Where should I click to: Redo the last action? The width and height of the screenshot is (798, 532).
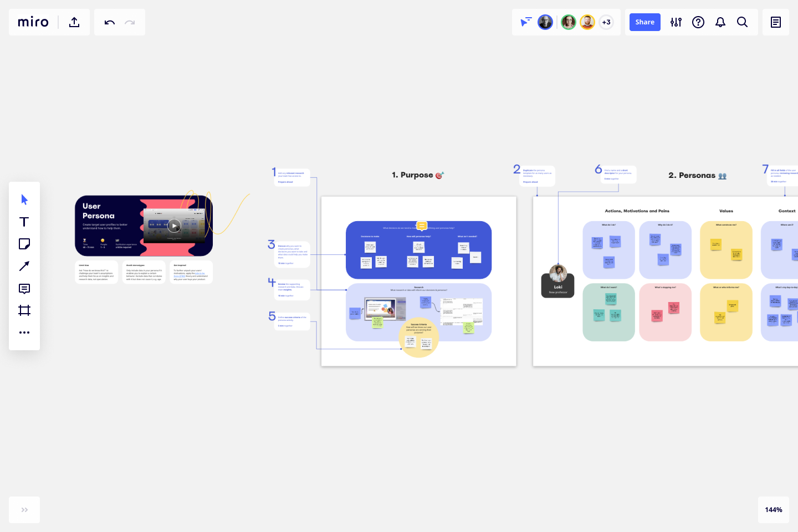[130, 22]
